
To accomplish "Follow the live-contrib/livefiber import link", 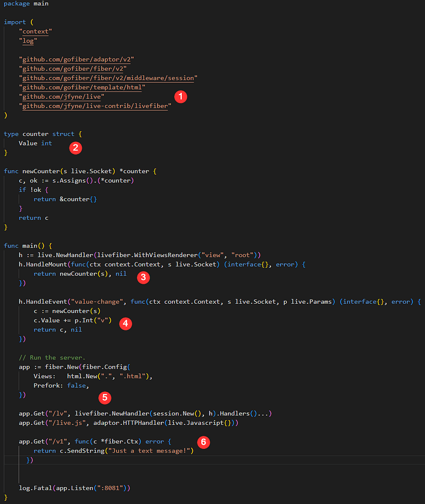I will point(95,106).
